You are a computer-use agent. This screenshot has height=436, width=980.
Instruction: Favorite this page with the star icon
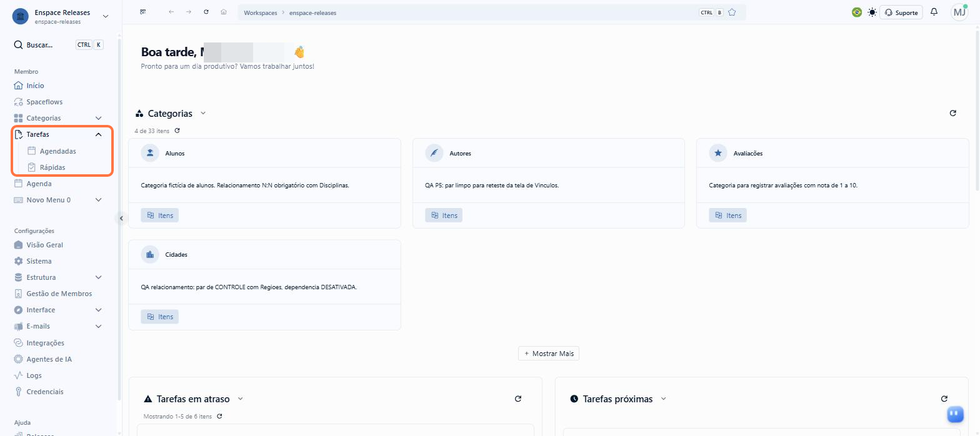pos(732,12)
